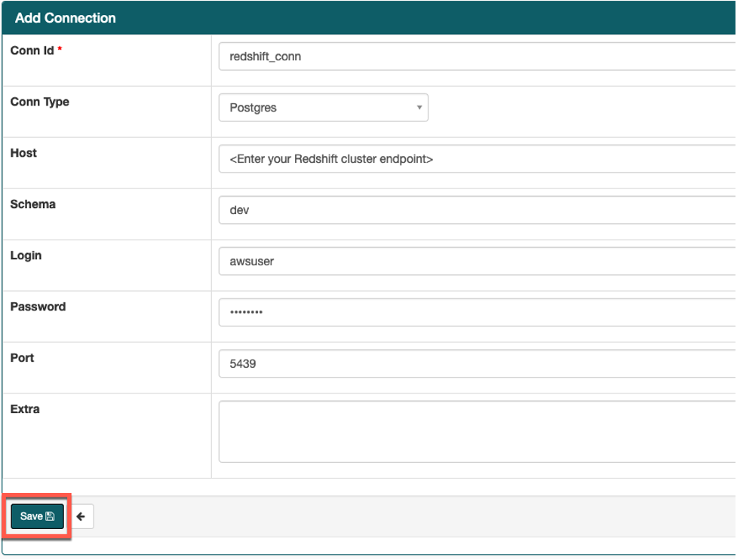Click the Schema label text

(x=32, y=204)
